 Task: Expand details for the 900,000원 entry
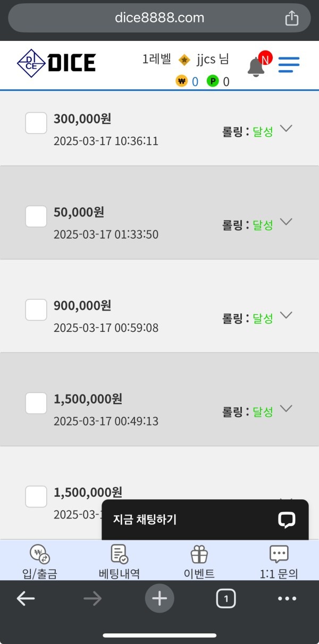286,315
